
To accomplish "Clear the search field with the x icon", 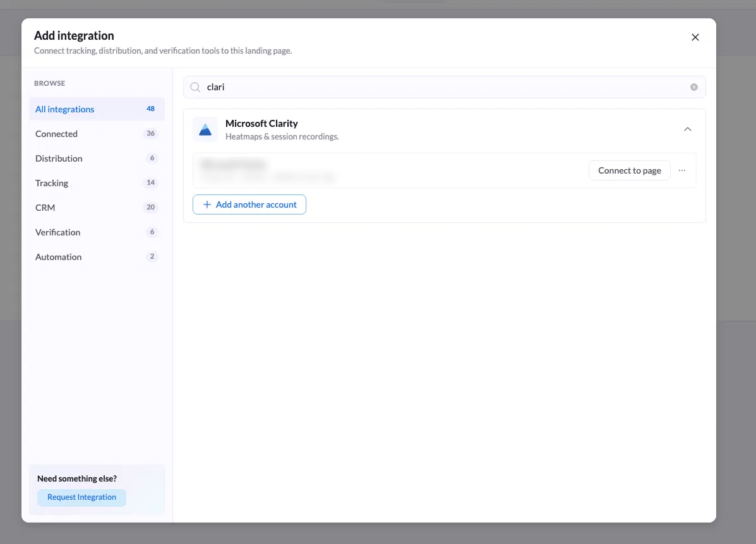I will coord(694,87).
